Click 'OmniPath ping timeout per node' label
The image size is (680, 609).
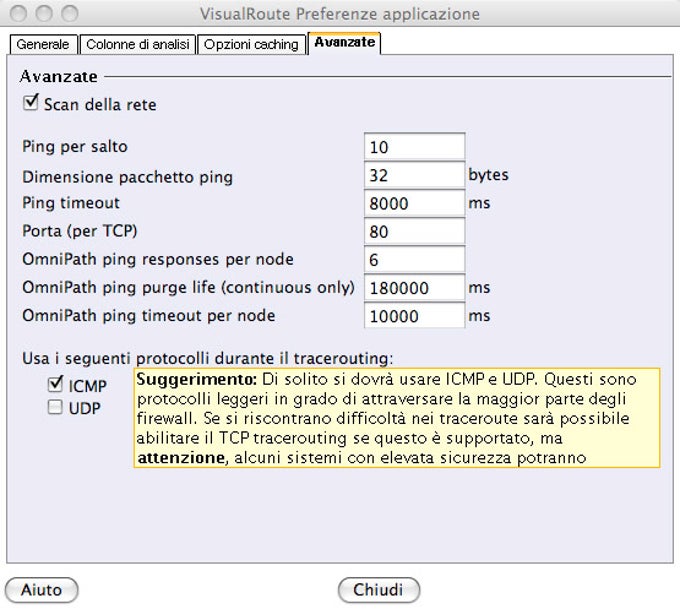point(149,315)
